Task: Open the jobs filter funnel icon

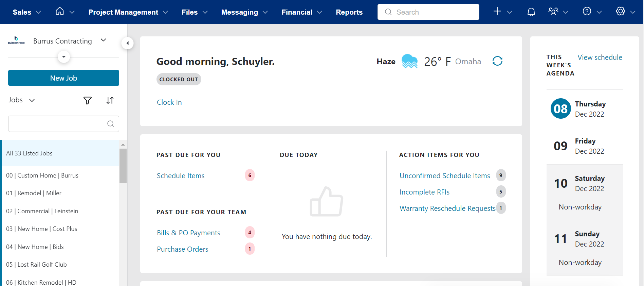Action: coord(88,100)
